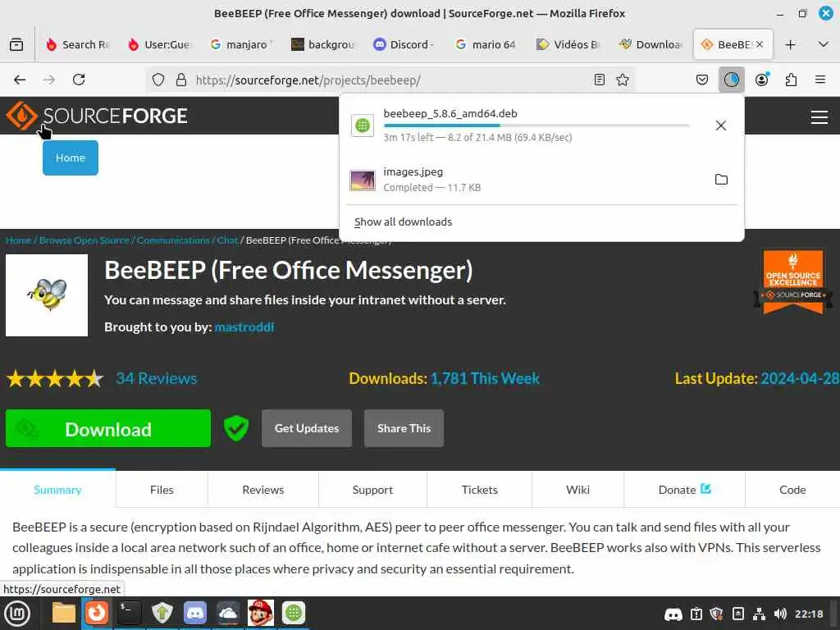Show site security padlock info

click(x=181, y=80)
